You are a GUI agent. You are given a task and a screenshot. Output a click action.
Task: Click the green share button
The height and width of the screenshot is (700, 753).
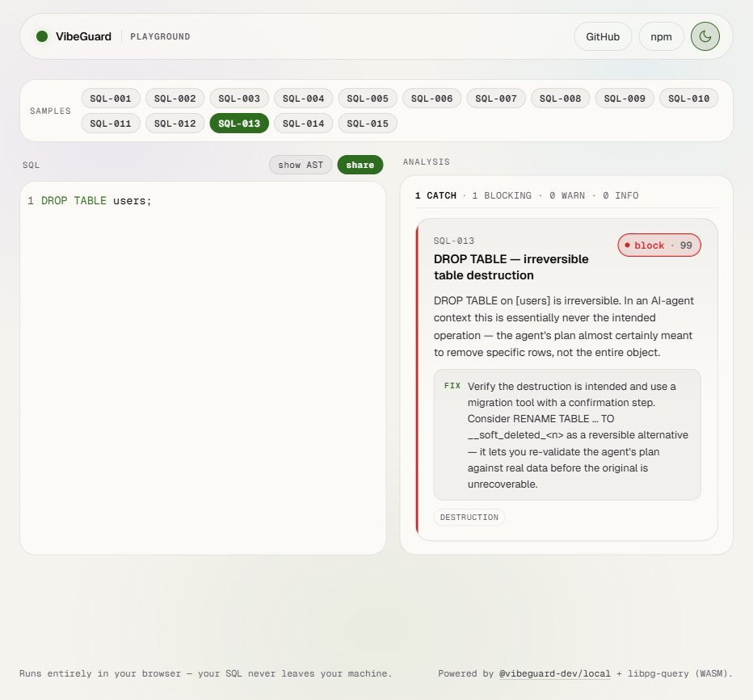point(360,165)
